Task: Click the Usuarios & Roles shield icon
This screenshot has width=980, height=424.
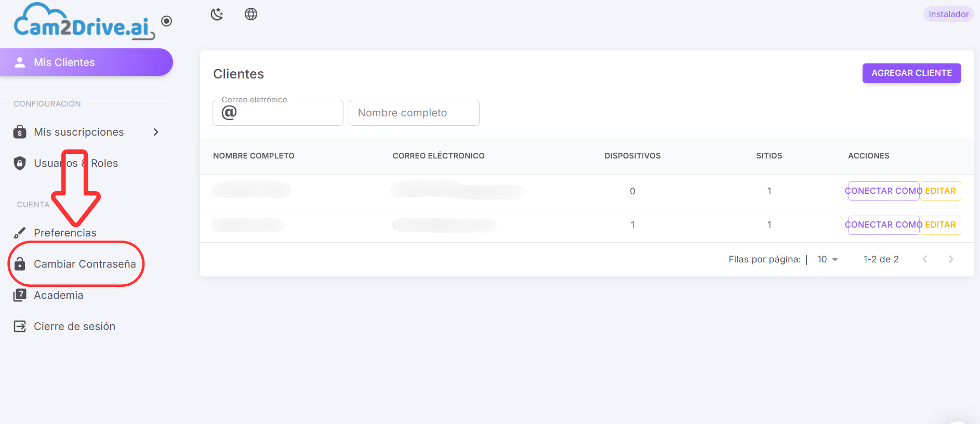Action: point(20,163)
